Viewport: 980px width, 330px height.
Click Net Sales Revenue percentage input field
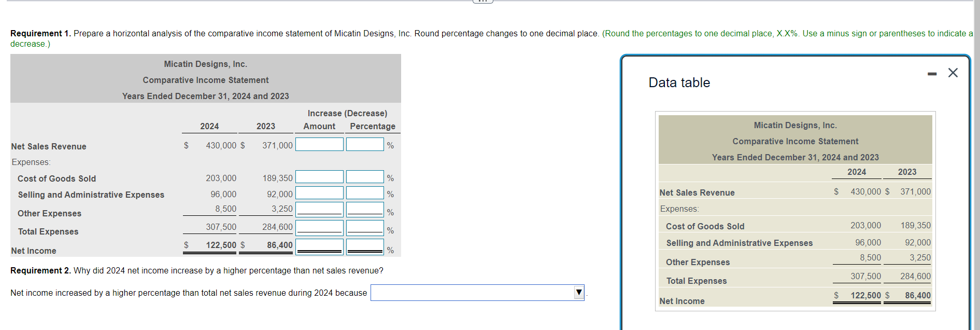[x=365, y=144]
